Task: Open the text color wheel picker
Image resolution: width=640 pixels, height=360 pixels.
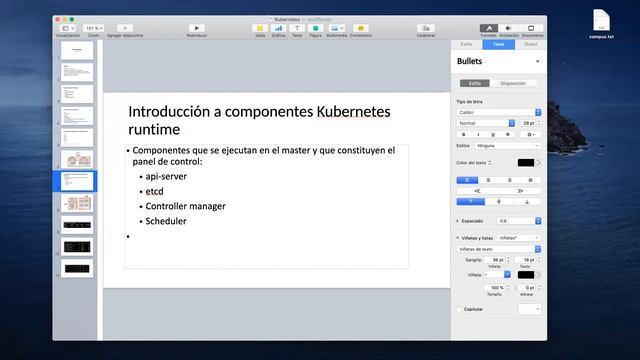Action: coord(538,163)
